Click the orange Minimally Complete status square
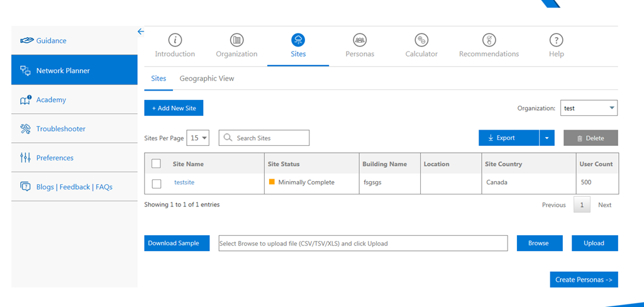The image size is (644, 307). pyautogui.click(x=272, y=182)
